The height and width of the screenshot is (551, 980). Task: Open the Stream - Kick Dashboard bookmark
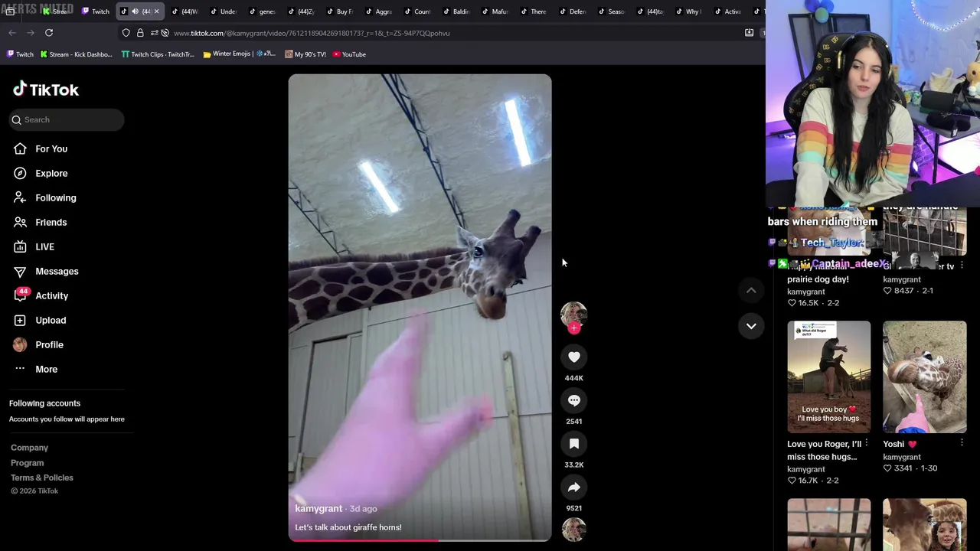[76, 54]
